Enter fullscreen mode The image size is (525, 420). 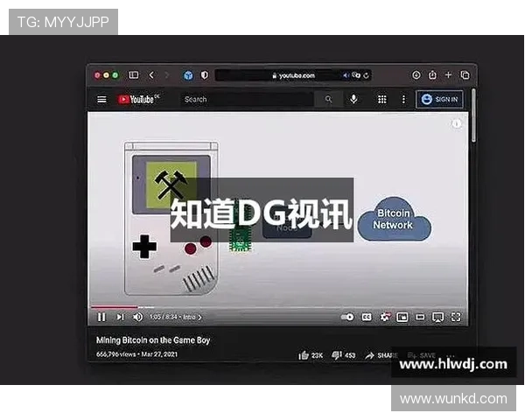point(456,317)
